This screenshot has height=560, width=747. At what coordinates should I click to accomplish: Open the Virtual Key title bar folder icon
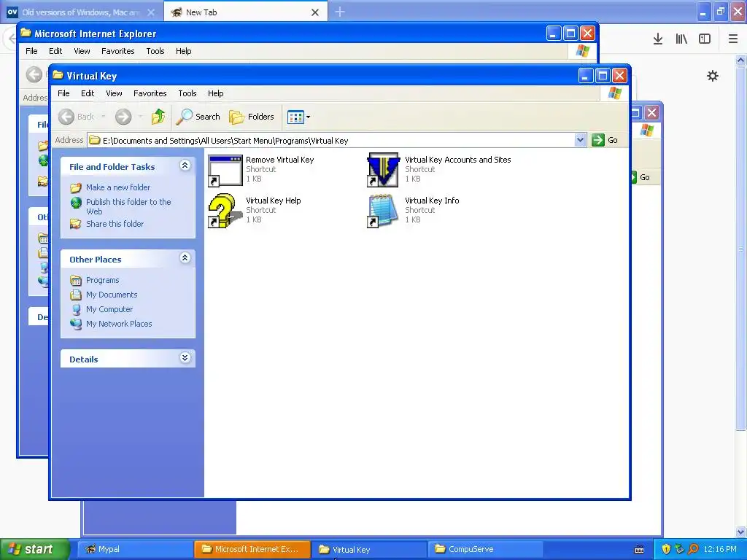coord(58,75)
